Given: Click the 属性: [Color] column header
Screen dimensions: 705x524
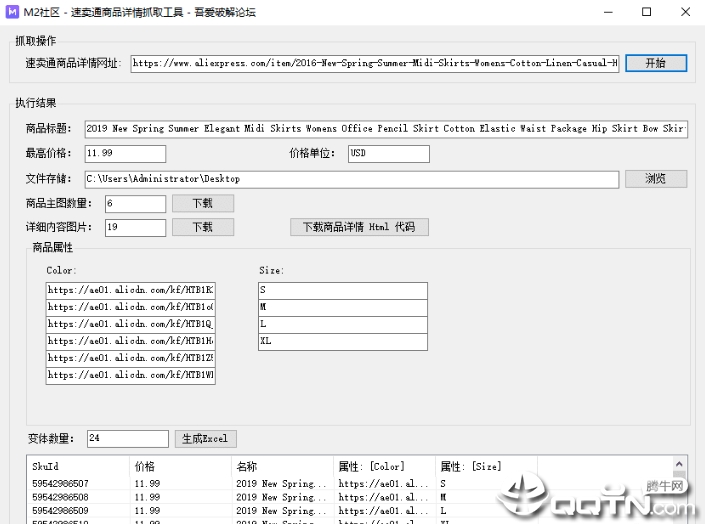Looking at the screenshot, I should [384, 466].
